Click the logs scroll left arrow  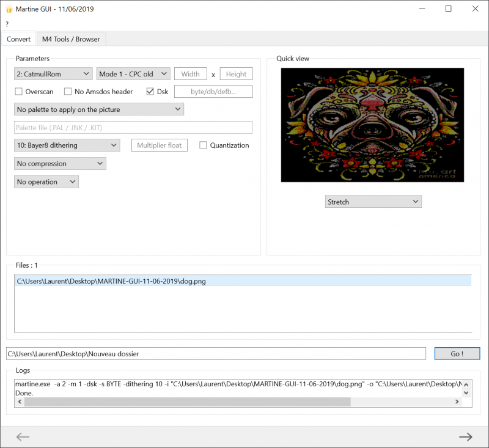point(20,402)
